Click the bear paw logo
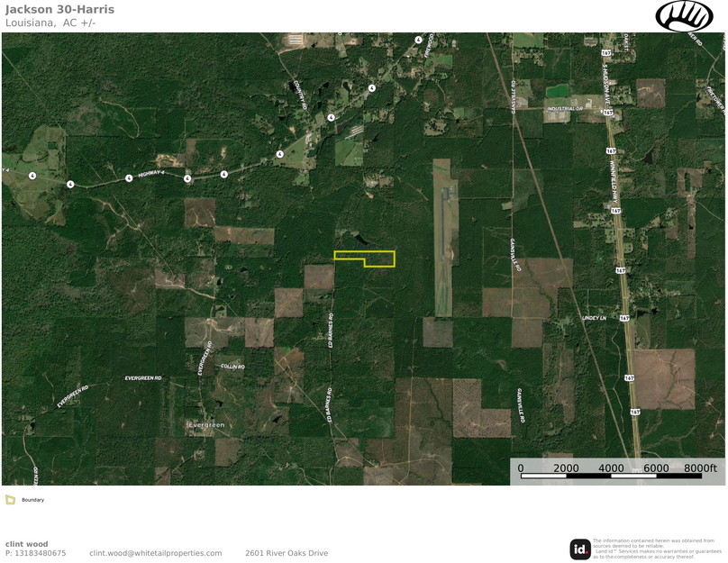728x563 pixels. [x=684, y=15]
